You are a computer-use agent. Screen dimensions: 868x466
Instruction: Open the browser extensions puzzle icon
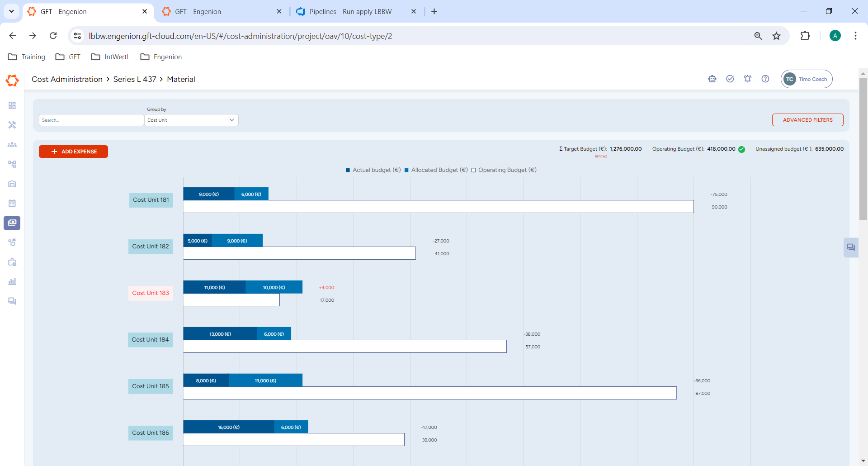click(x=805, y=36)
